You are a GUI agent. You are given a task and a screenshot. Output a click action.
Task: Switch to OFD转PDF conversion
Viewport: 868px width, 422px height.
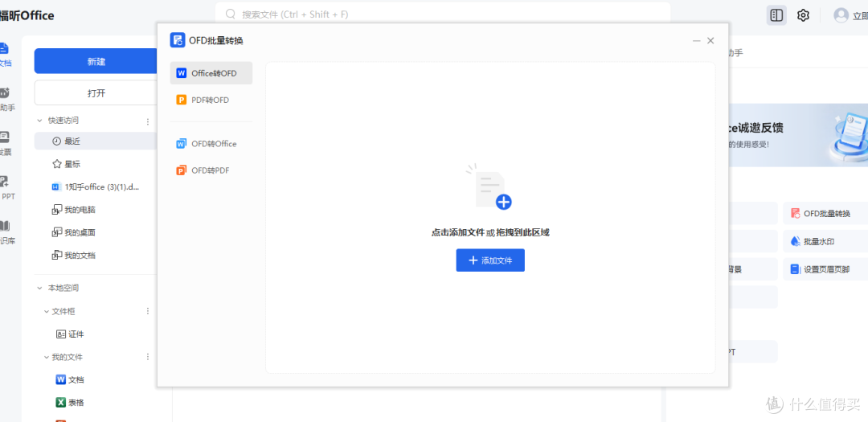(x=211, y=170)
